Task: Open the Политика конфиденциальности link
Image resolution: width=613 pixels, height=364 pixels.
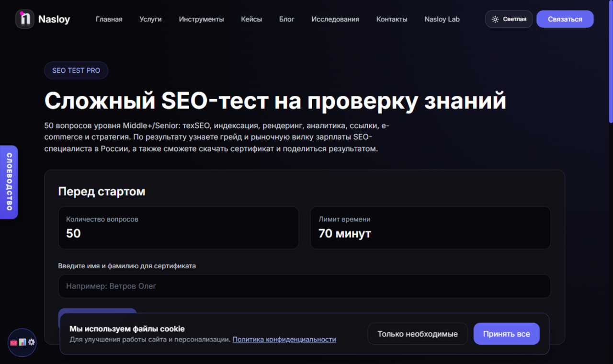Action: [x=284, y=340]
